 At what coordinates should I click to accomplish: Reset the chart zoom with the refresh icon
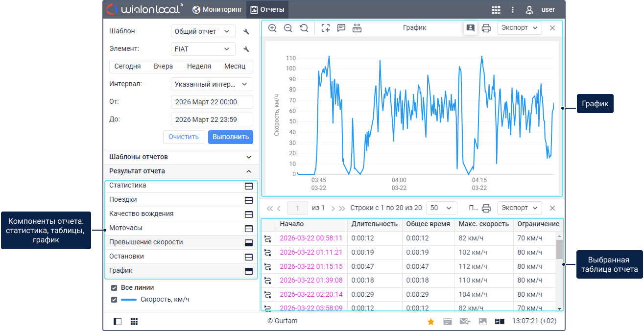point(304,28)
